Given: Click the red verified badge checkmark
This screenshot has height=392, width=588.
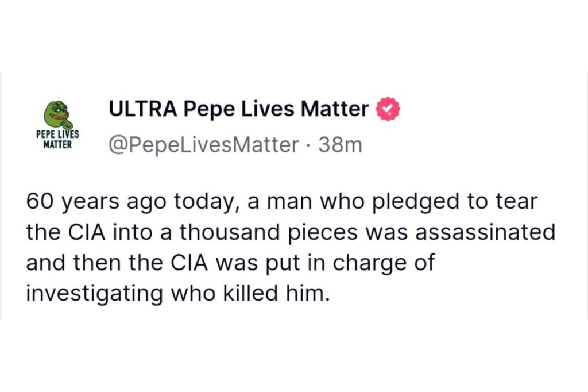Looking at the screenshot, I should 388,109.
